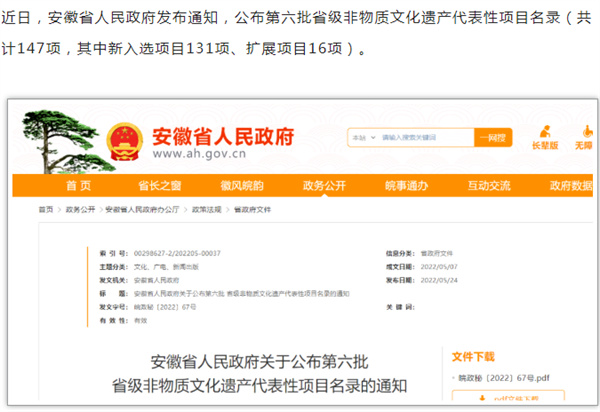Screen dimensions: 600x412
Task: Open the 省长之窗 navigation tab
Action: [160, 186]
